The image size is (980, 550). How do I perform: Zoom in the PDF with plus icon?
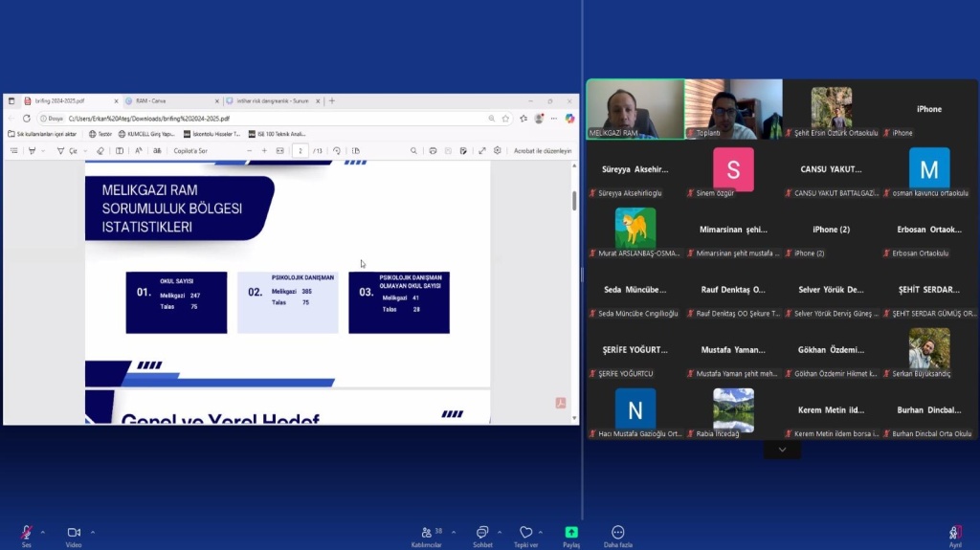click(264, 150)
